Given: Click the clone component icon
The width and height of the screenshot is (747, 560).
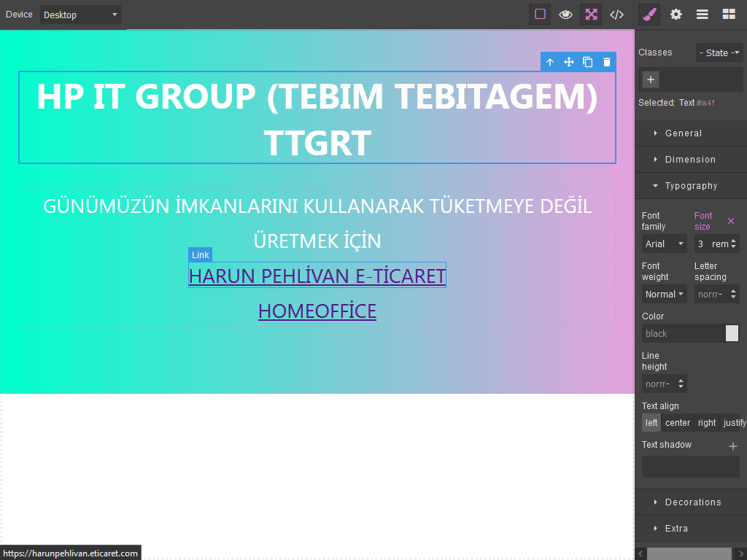Looking at the screenshot, I should click(x=587, y=62).
